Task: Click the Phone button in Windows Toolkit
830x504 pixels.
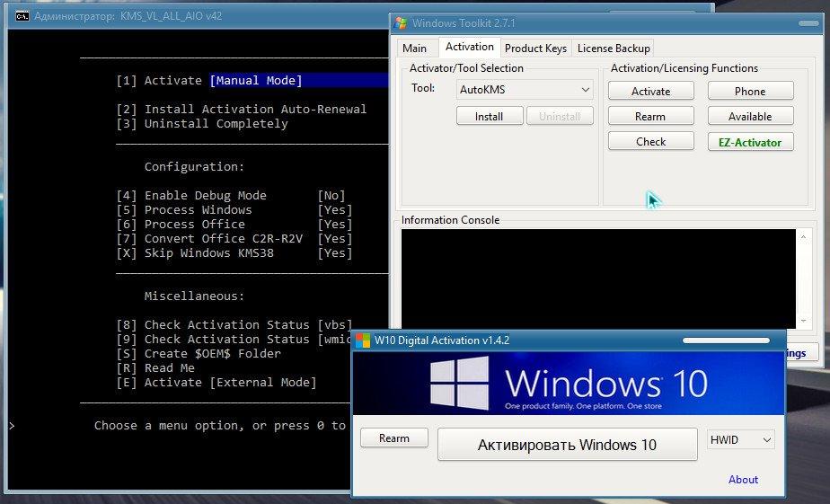Action: click(x=750, y=91)
